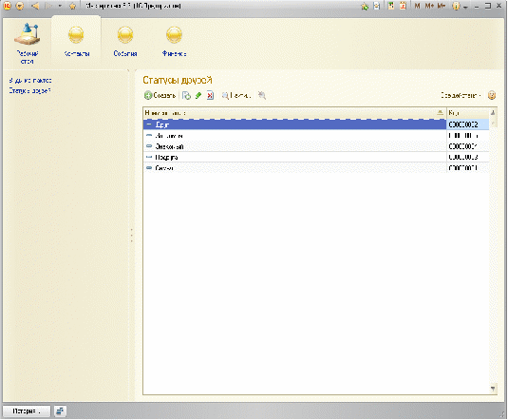508x420 pixels.
Task: Open the information icon dropdown arrow
Action: (465, 7)
